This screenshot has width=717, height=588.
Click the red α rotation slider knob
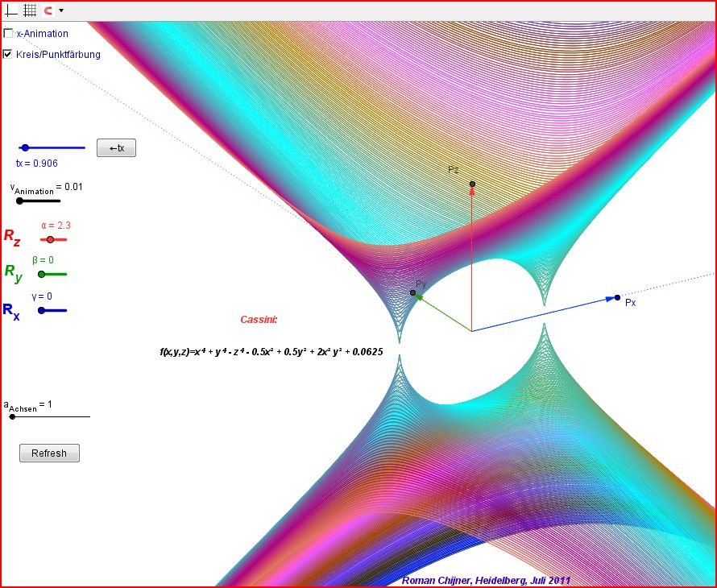pos(51,239)
